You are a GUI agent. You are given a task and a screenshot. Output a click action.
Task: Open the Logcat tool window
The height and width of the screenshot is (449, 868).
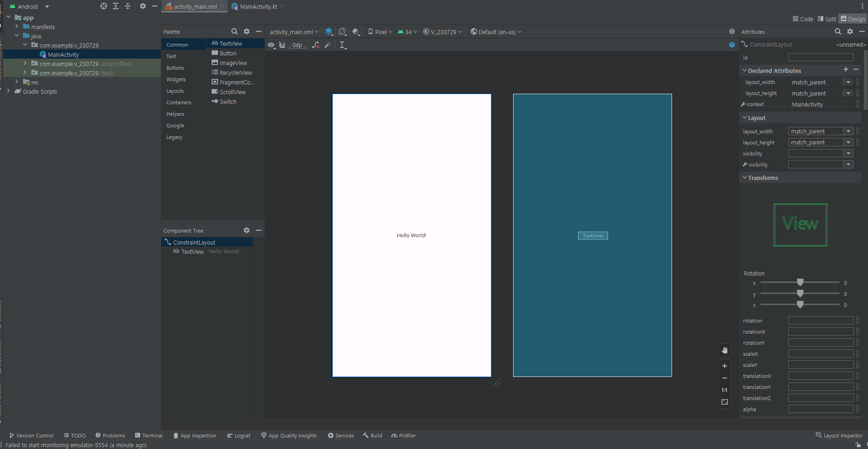[238, 436]
